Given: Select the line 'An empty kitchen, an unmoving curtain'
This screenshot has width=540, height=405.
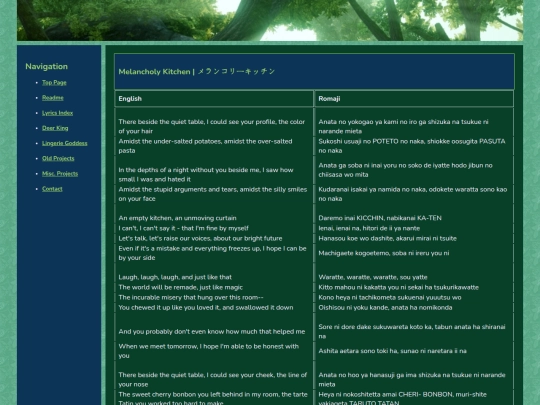Looking at the screenshot, I should (x=177, y=218).
